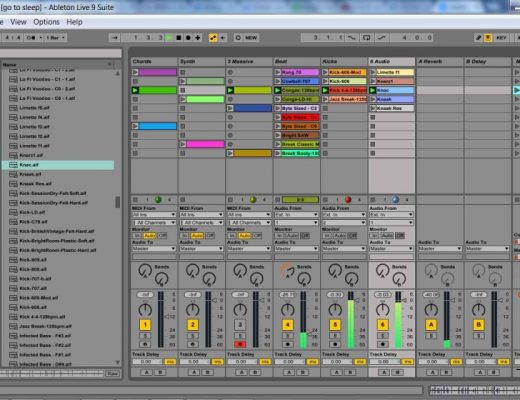The width and height of the screenshot is (520, 400).
Task: Select the 6 Audio track header
Action: [x=392, y=62]
